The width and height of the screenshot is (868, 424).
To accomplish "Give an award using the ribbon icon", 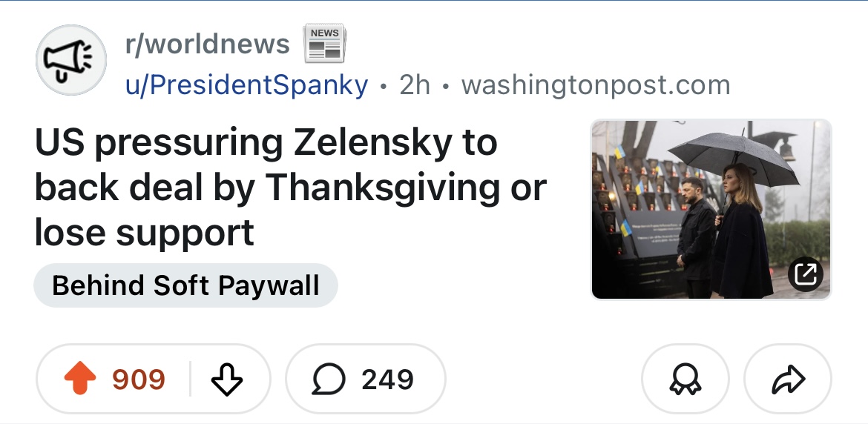I will pyautogui.click(x=684, y=380).
